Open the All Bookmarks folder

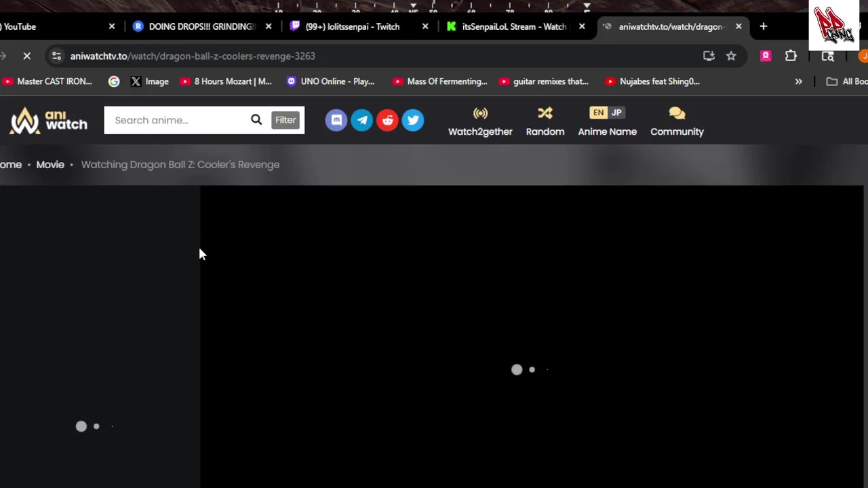point(847,81)
